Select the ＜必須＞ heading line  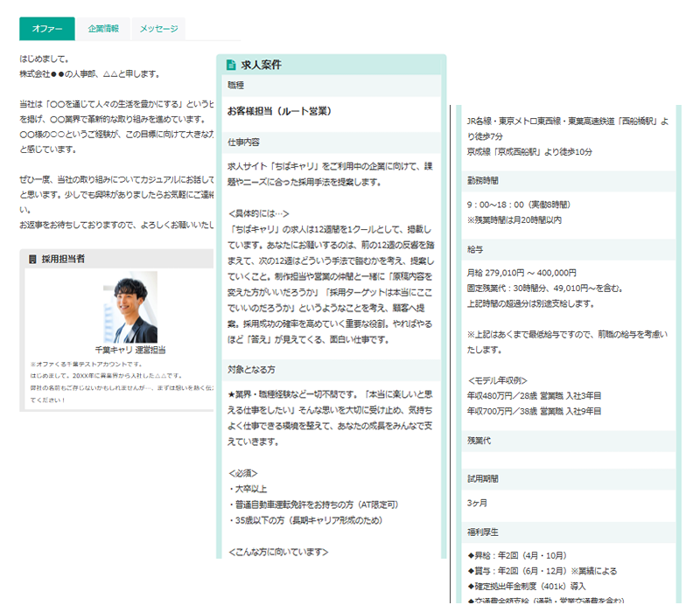click(243, 473)
